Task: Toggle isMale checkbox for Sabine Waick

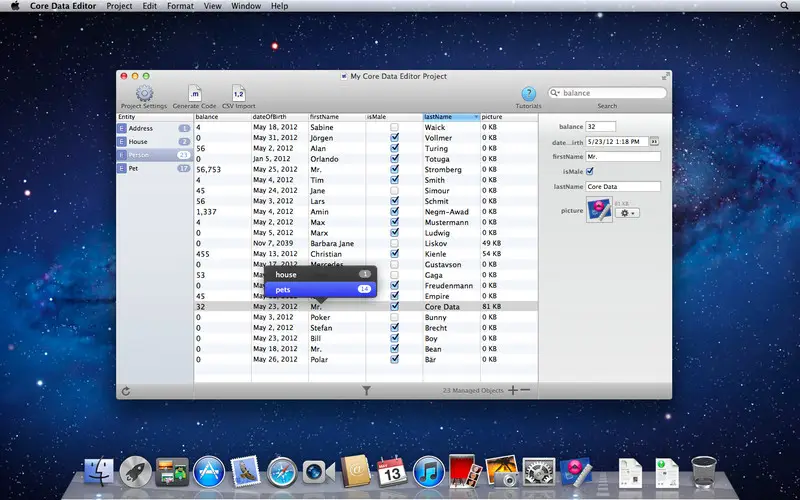Action: (394, 127)
